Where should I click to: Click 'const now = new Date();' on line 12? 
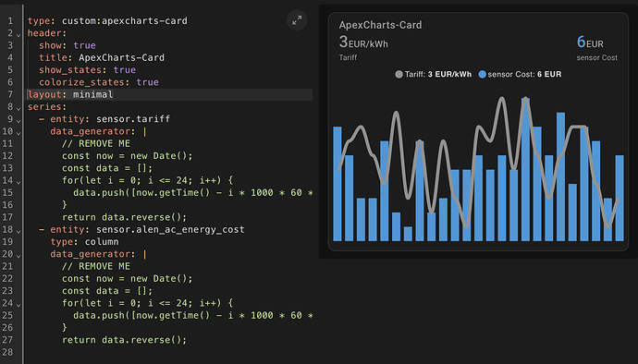click(x=127, y=156)
